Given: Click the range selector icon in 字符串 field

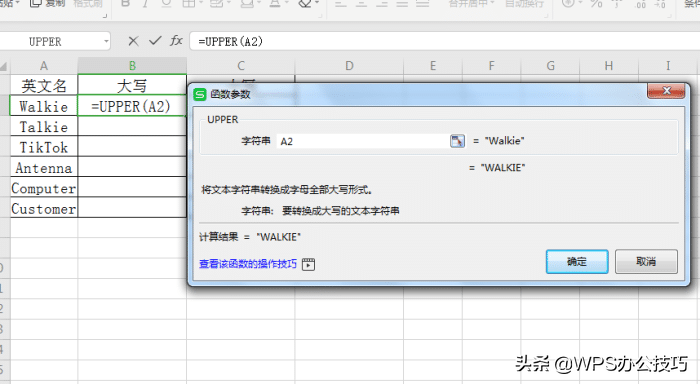Looking at the screenshot, I should click(x=457, y=141).
